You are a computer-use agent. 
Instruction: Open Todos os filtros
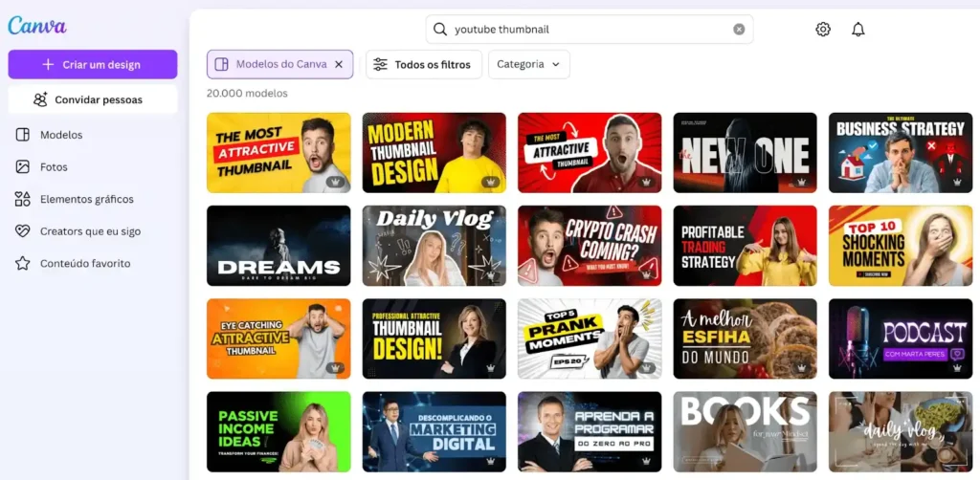point(424,64)
